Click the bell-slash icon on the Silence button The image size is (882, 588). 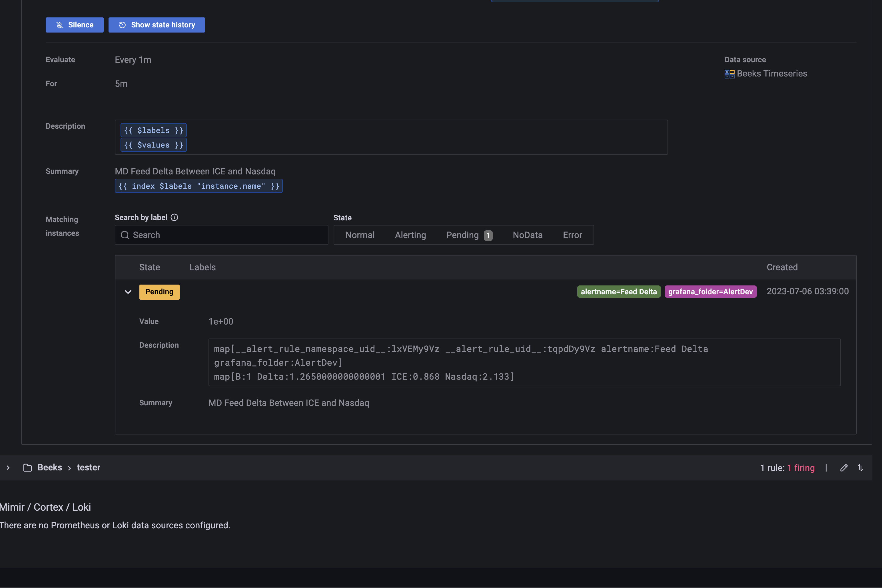coord(59,25)
